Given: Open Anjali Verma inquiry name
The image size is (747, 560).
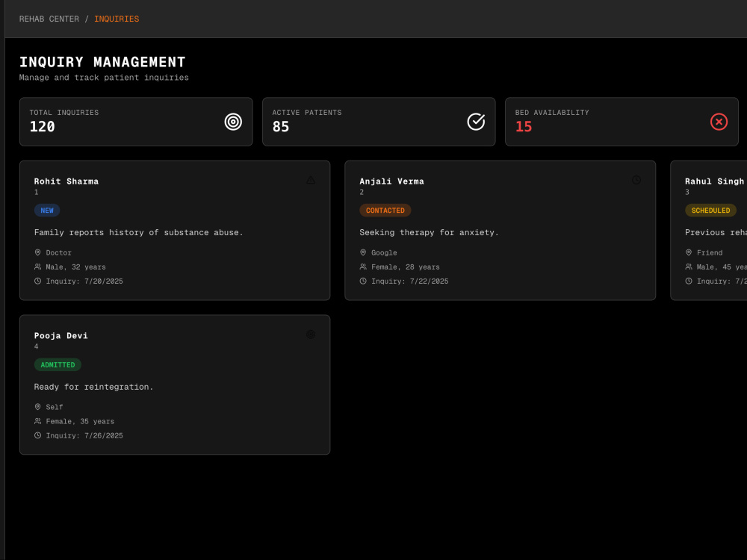Looking at the screenshot, I should tap(391, 181).
